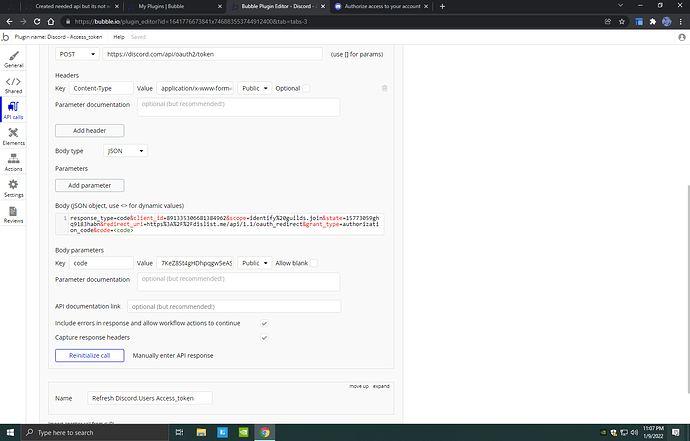Open Public dropdown for code body parameter

coord(255,263)
